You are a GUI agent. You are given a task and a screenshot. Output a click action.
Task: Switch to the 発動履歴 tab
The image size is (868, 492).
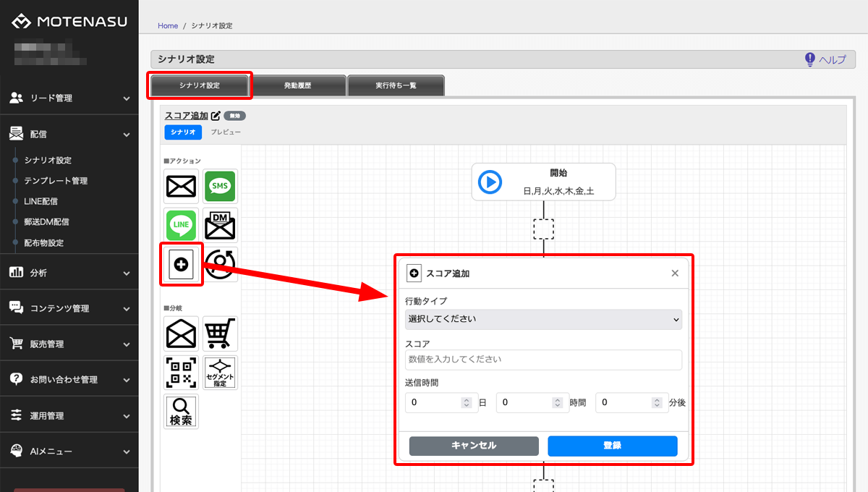[298, 85]
